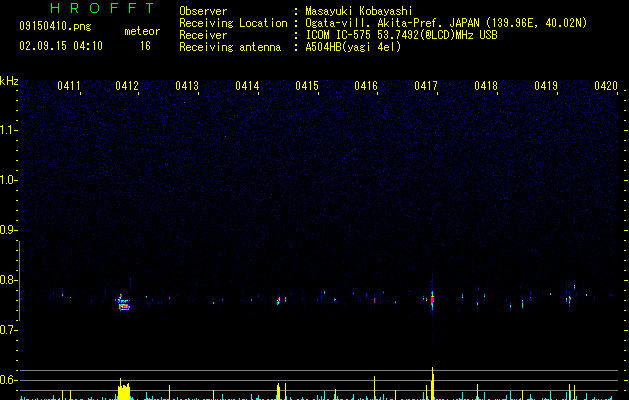
Task: Click the 0411 time marker
Action: pyautogui.click(x=69, y=86)
